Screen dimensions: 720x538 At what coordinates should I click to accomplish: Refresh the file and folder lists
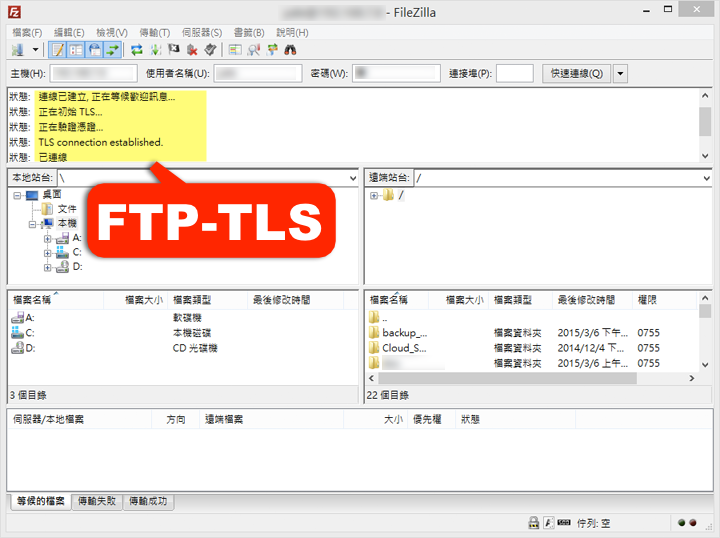point(137,50)
